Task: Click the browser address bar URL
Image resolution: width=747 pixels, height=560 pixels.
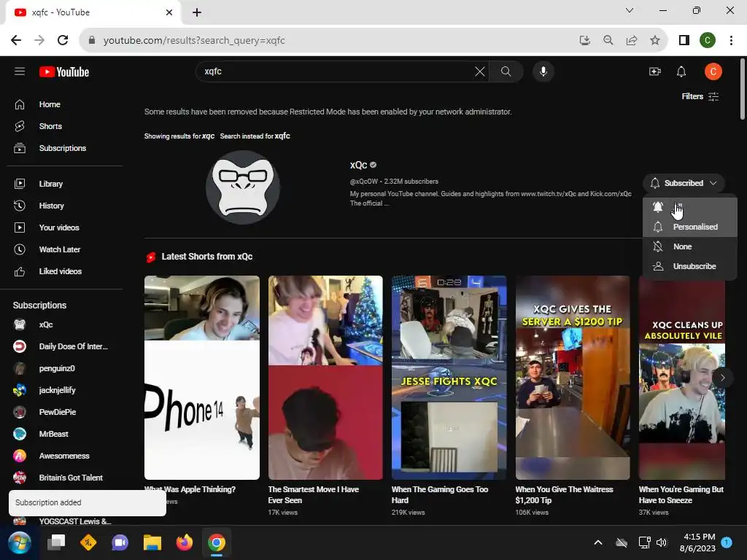Action: (x=194, y=41)
